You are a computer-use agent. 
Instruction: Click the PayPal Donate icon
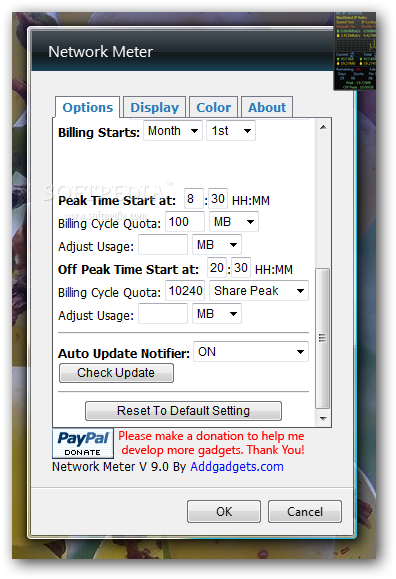click(x=83, y=443)
